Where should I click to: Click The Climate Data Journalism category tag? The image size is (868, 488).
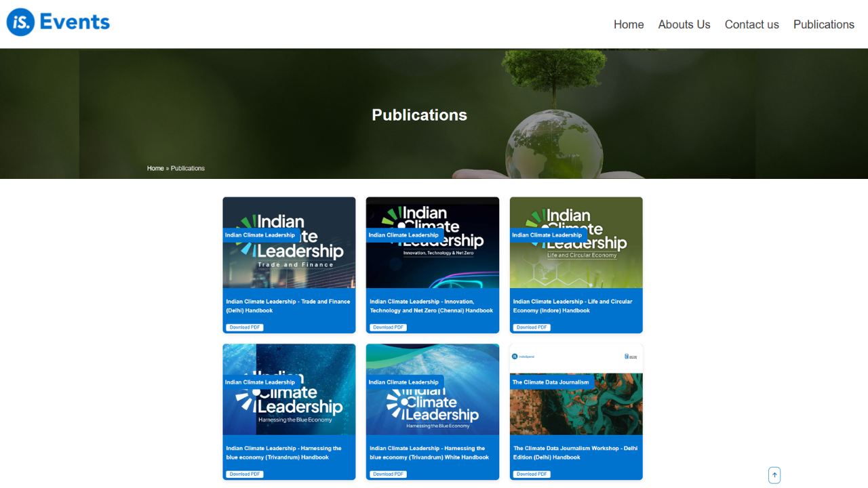coord(551,382)
